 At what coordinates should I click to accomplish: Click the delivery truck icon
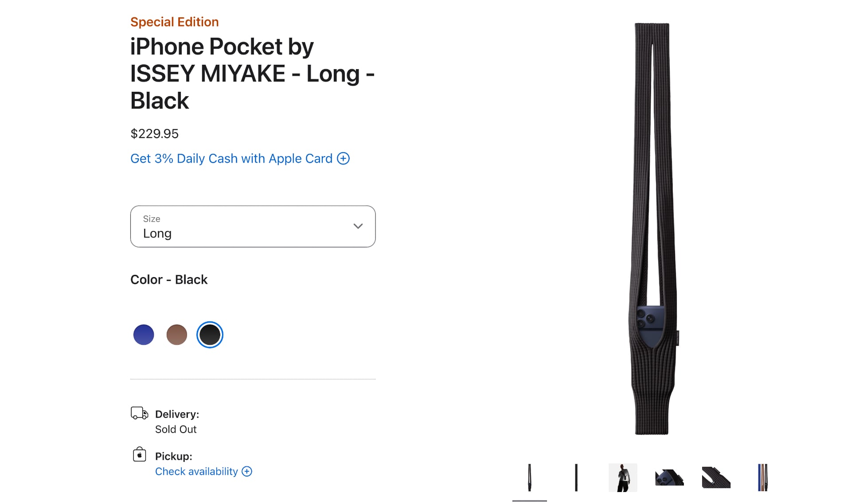(x=138, y=413)
